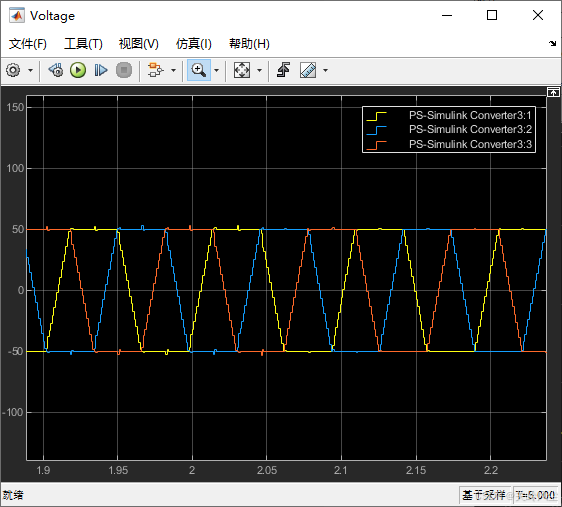
Task: Open the Triggers toolbar icon
Action: click(283, 70)
